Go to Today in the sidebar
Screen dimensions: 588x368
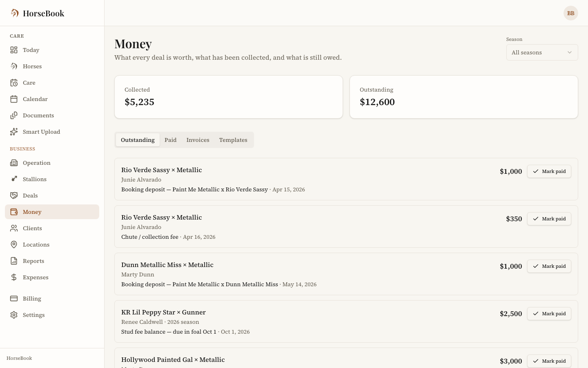[31, 50]
